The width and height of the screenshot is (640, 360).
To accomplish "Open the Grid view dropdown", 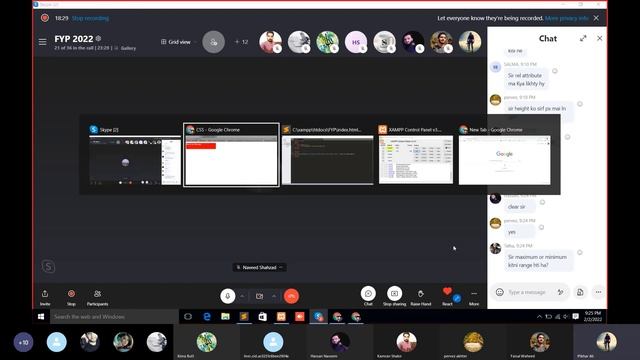I will (x=179, y=42).
